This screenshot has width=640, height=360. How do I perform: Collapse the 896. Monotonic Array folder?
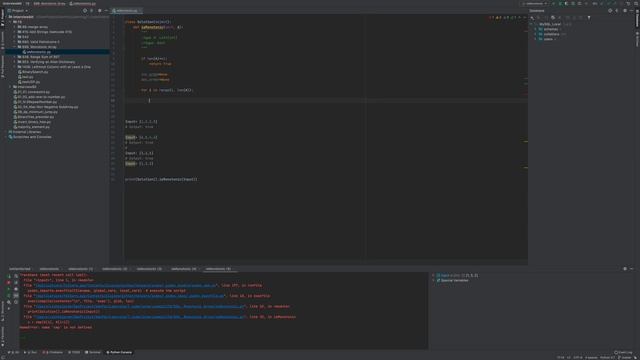(x=15, y=47)
